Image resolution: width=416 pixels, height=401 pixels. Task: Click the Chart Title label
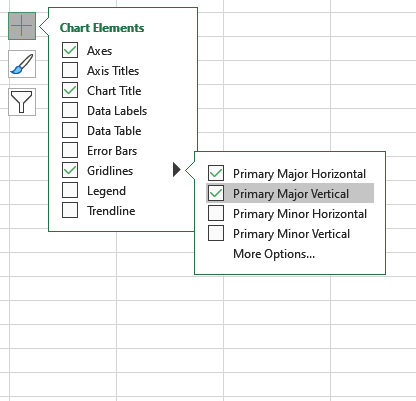click(x=114, y=91)
